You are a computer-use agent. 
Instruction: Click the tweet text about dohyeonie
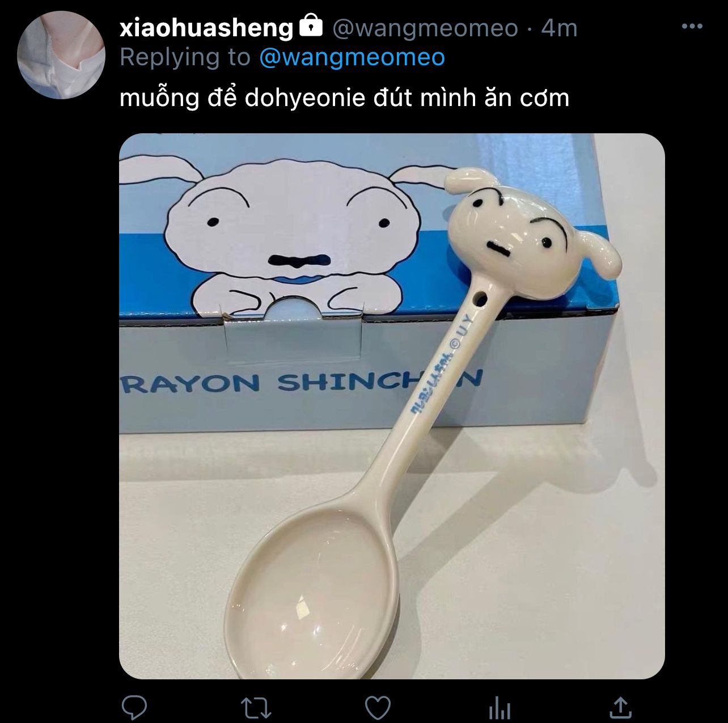(x=344, y=98)
